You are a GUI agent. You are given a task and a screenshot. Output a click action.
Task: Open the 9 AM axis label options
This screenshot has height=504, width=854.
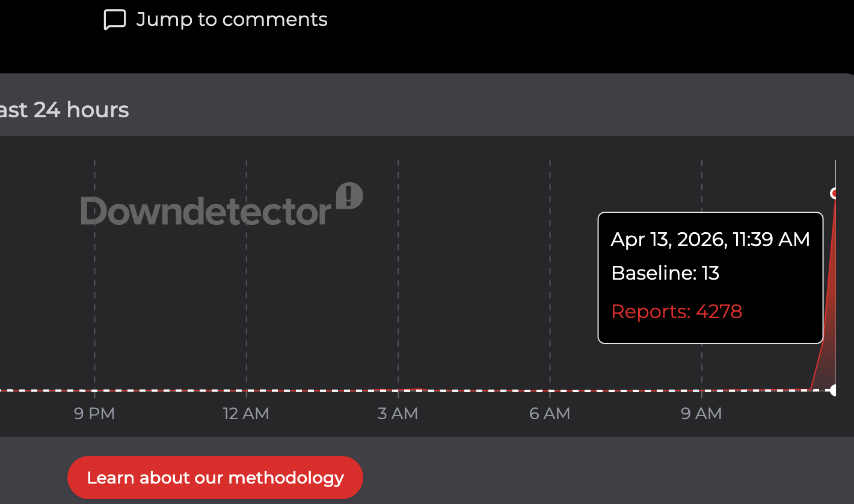[x=701, y=413]
